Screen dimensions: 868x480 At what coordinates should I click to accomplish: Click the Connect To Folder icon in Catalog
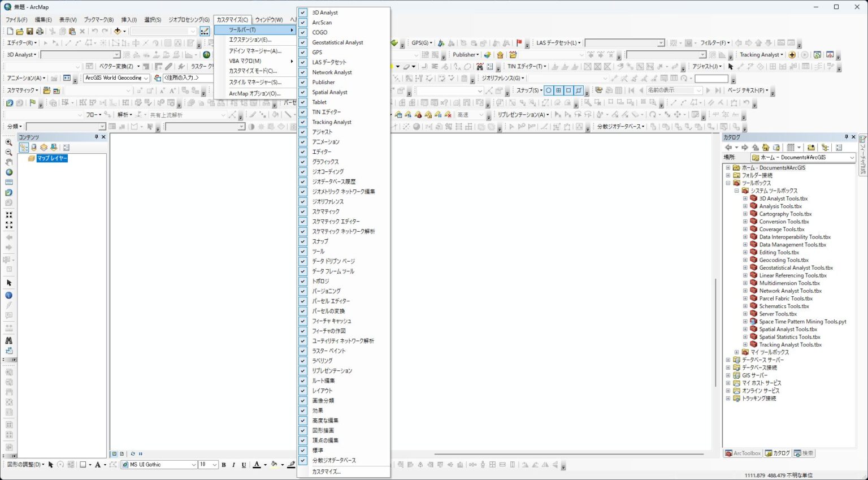pyautogui.click(x=810, y=148)
